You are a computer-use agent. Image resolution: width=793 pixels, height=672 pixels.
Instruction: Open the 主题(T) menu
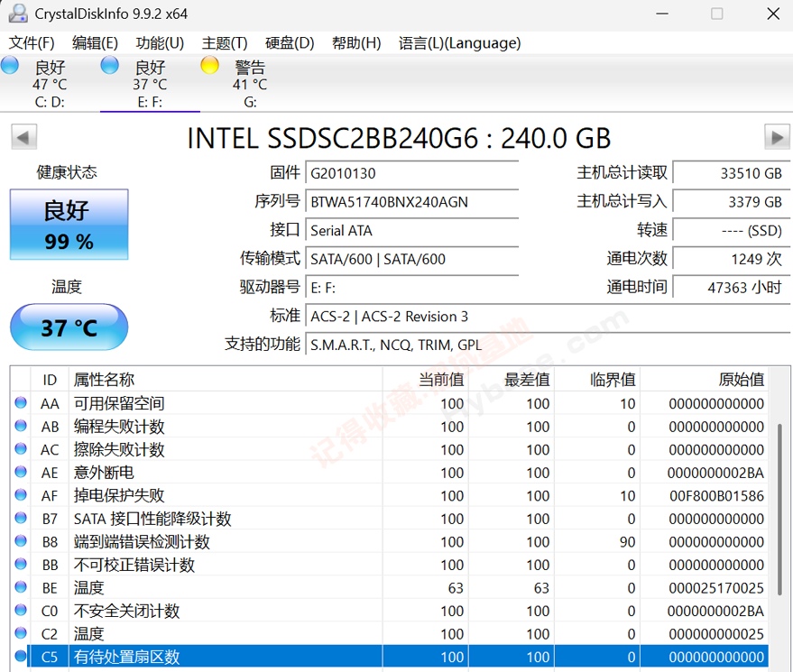coord(225,43)
